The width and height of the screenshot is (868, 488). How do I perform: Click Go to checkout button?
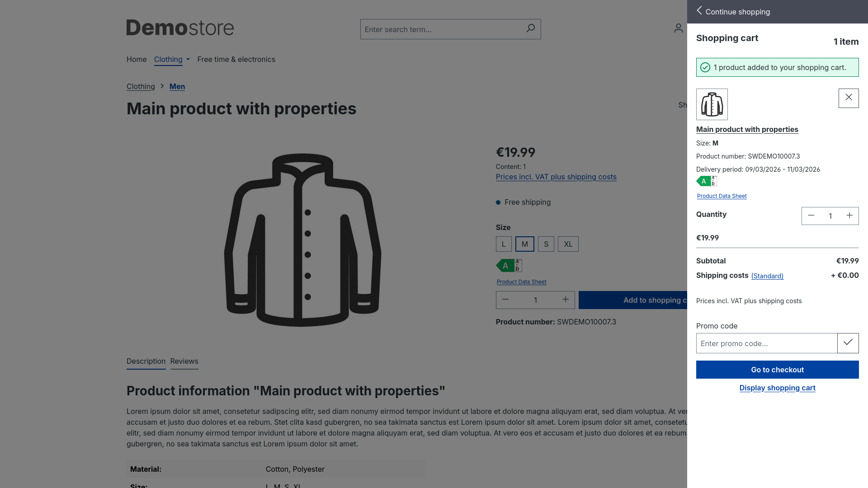(x=777, y=370)
